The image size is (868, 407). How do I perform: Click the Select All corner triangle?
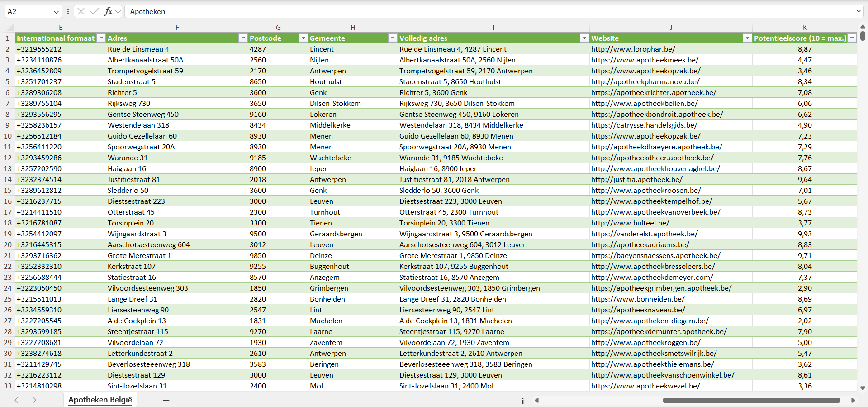10,28
